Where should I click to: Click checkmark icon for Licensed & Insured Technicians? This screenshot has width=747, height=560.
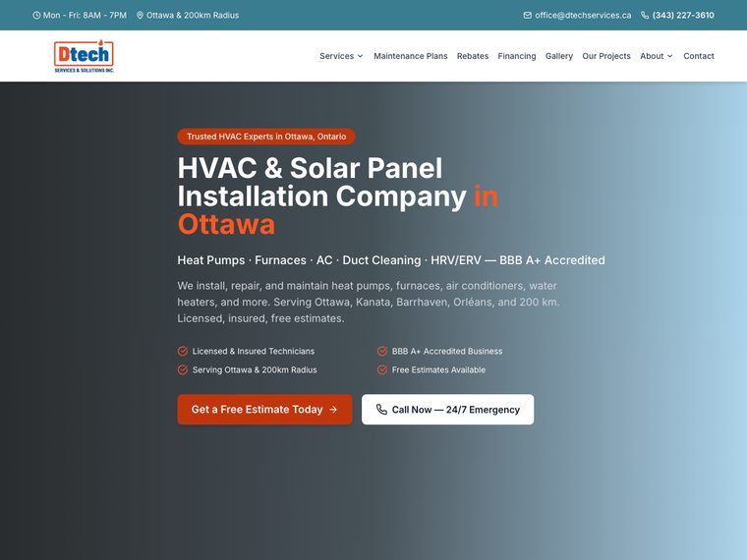183,351
